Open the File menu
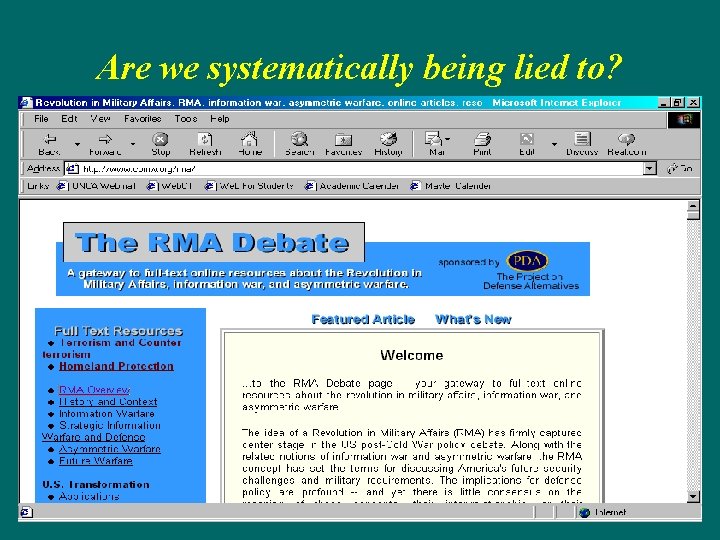The height and width of the screenshot is (540, 720). click(x=41, y=119)
